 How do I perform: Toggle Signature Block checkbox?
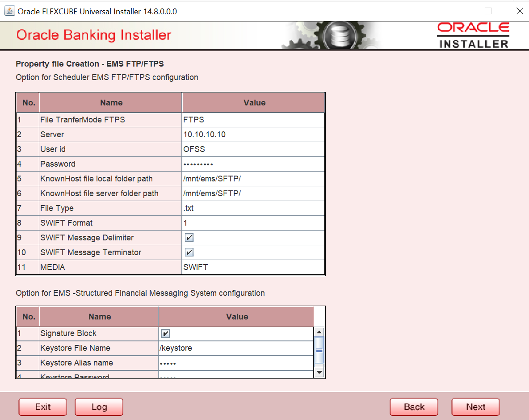pos(165,333)
